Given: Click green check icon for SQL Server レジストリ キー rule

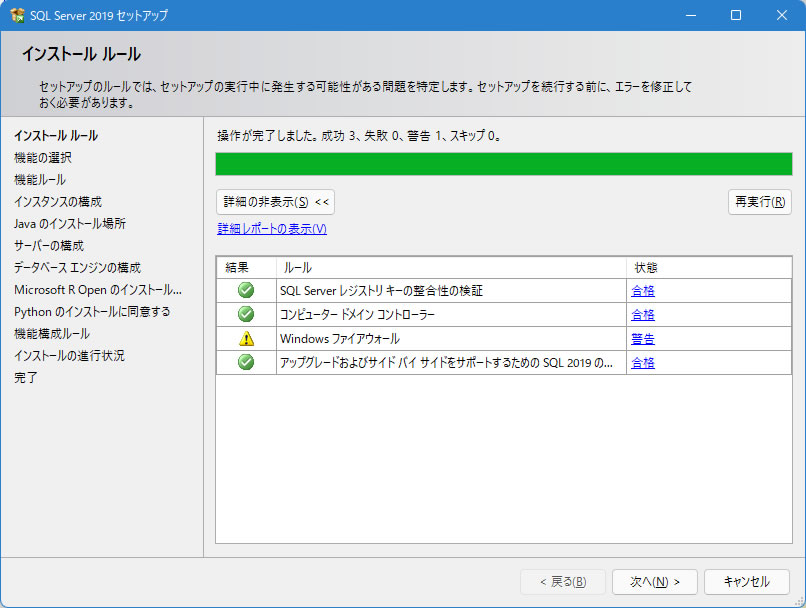Looking at the screenshot, I should click(x=246, y=291).
